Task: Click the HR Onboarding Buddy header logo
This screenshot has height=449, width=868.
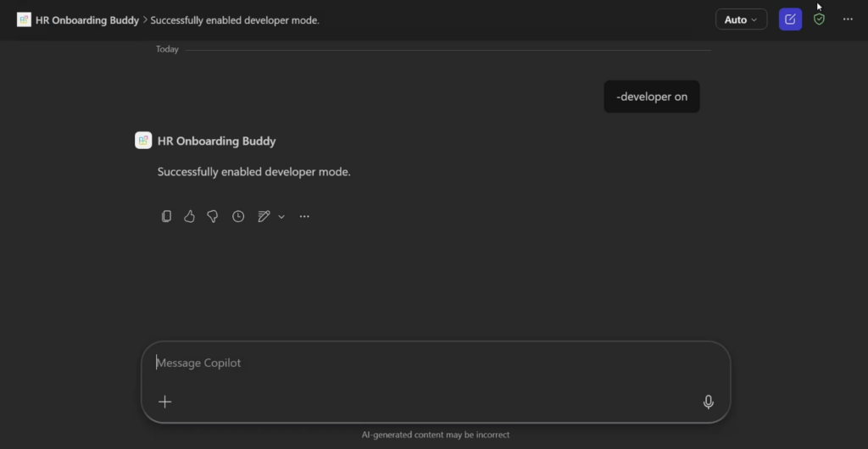Action: (24, 20)
